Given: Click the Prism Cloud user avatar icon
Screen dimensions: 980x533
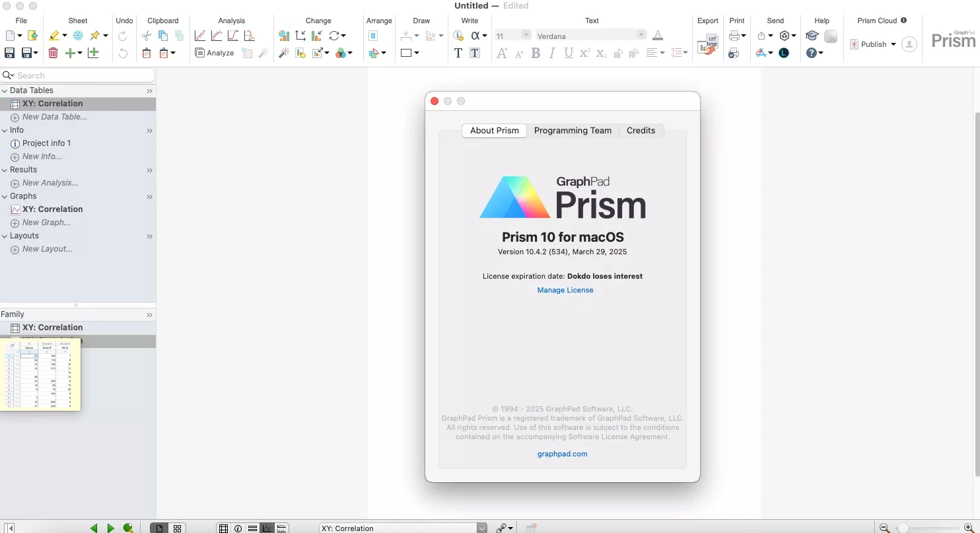Looking at the screenshot, I should (x=909, y=44).
